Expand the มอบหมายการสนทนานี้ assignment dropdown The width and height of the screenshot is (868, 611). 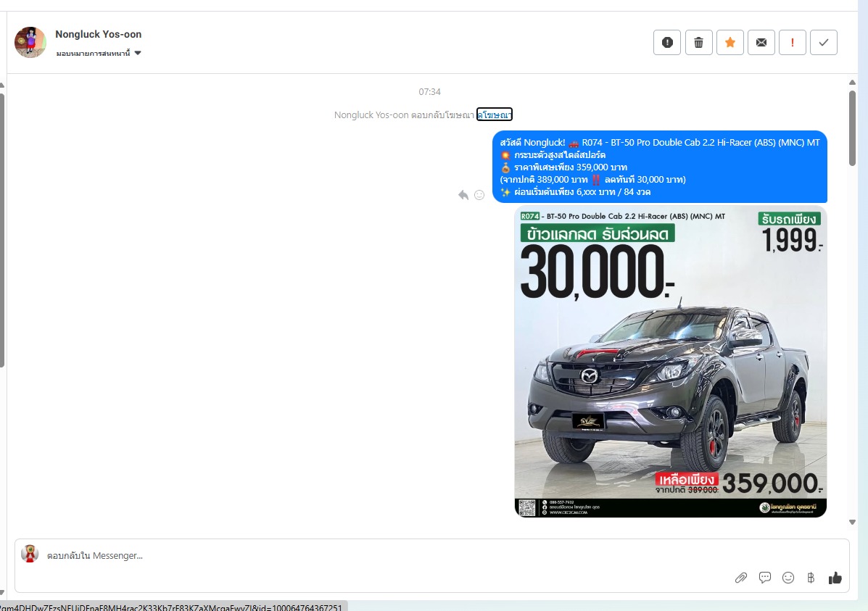[99, 53]
